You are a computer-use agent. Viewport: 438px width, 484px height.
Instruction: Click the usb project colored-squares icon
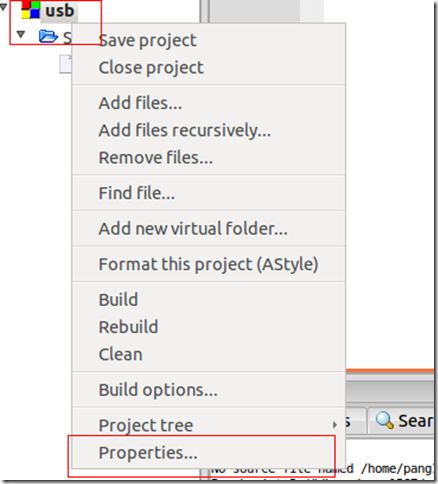31,10
